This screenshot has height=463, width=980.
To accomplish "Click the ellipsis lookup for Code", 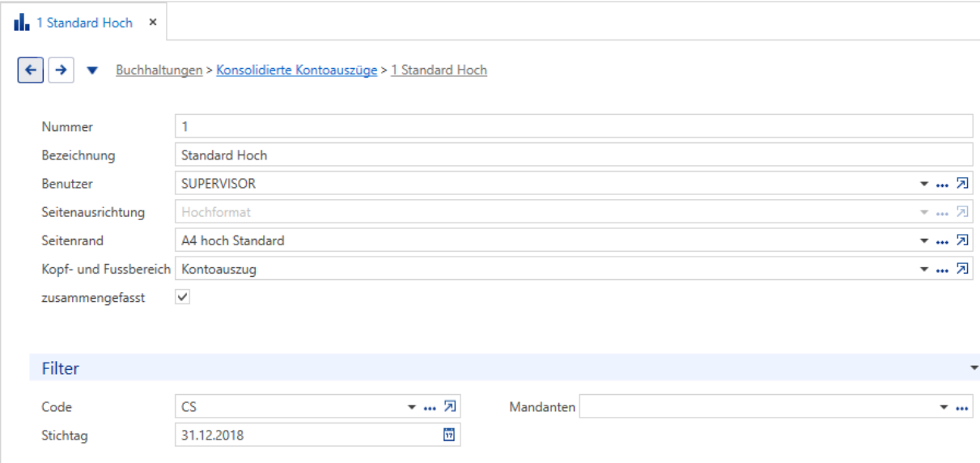I will (x=430, y=407).
